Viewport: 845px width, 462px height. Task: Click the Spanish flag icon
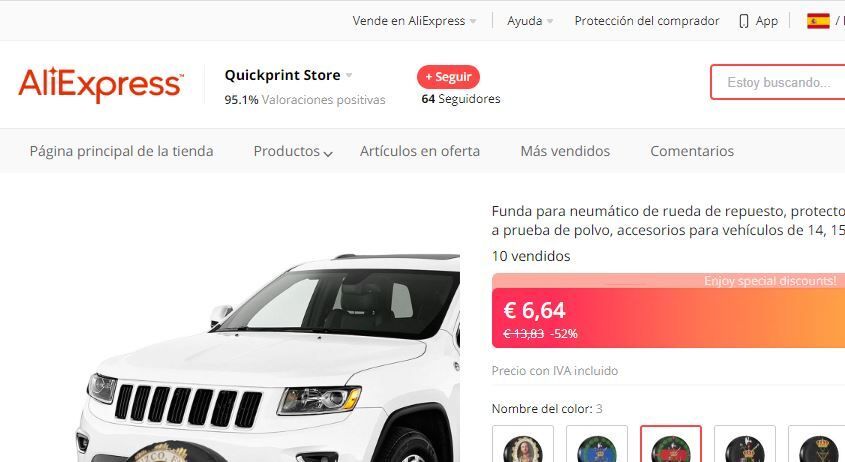818,21
